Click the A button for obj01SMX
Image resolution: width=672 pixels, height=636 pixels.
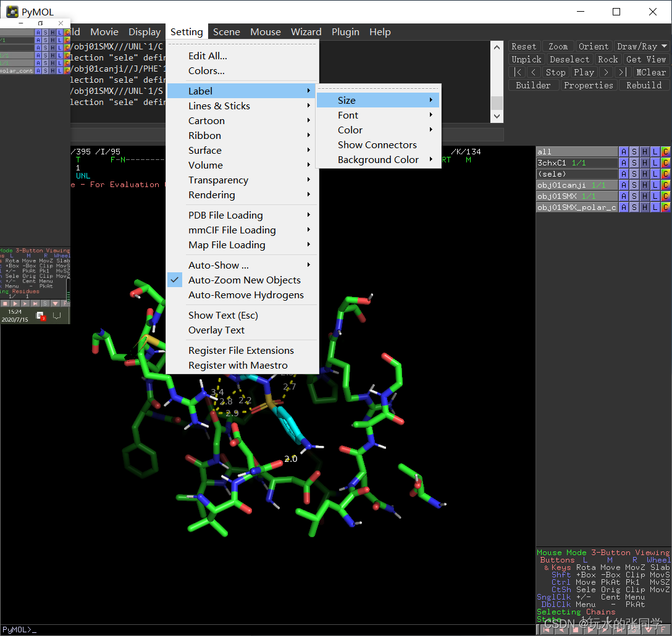(x=624, y=196)
